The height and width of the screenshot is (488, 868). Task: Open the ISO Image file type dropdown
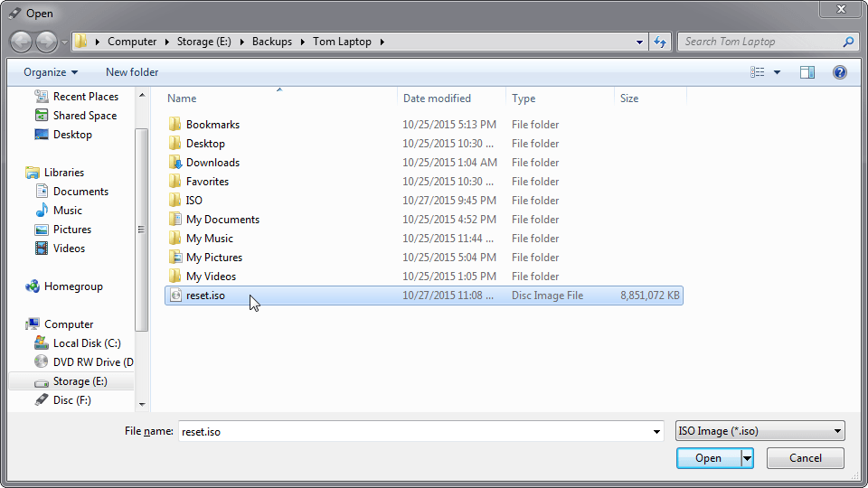[x=759, y=431]
